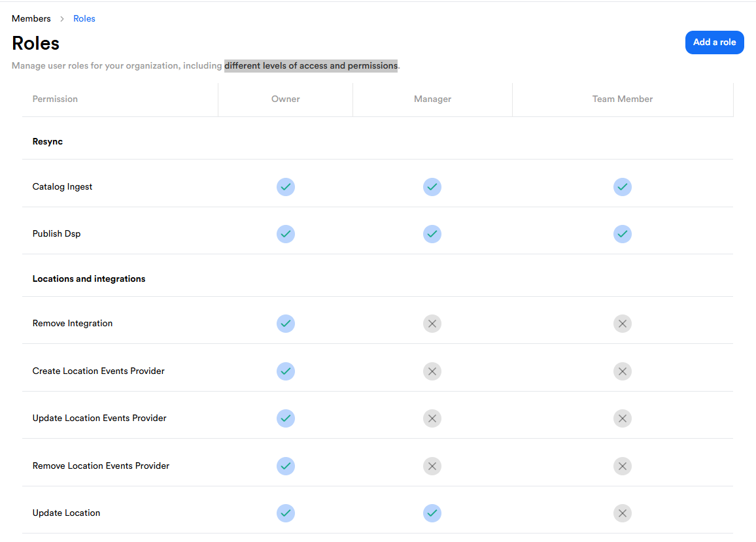
Task: Click the Manager column header
Action: (432, 99)
